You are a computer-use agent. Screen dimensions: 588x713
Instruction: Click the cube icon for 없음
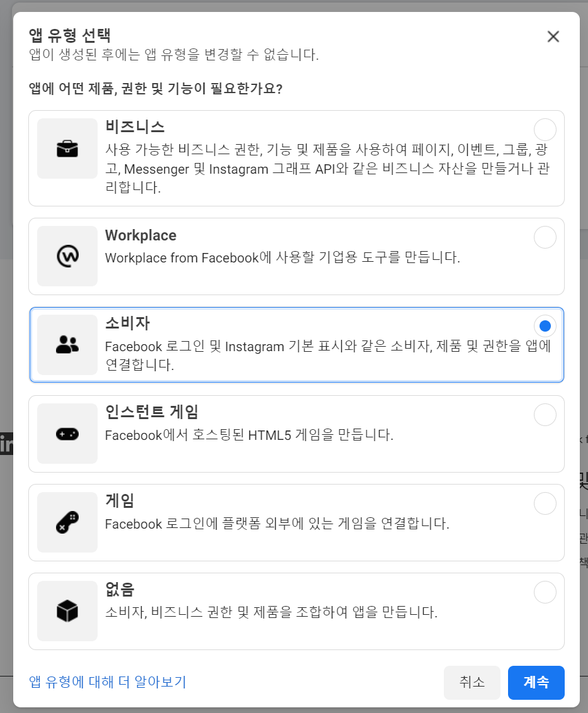(67, 610)
